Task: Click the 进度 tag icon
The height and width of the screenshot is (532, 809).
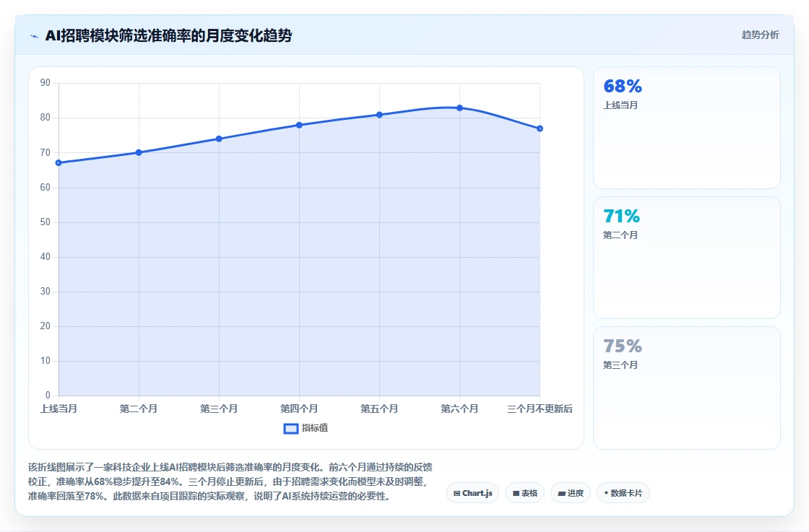Action: pos(561,493)
